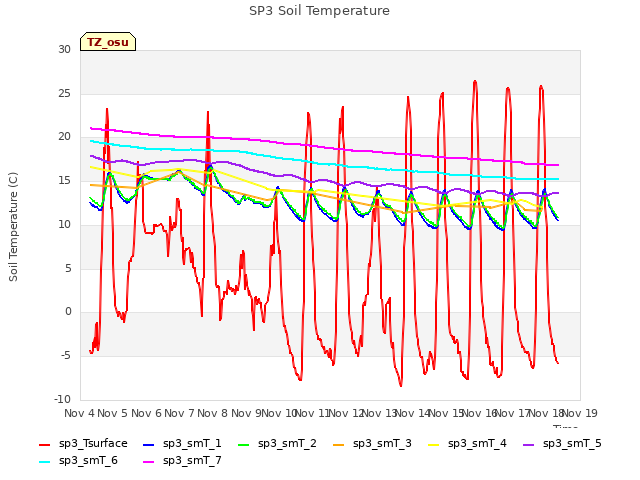The image size is (640, 480).
Task: Click the yellow sp3_smT_4 legend swatch
Action: (x=433, y=444)
